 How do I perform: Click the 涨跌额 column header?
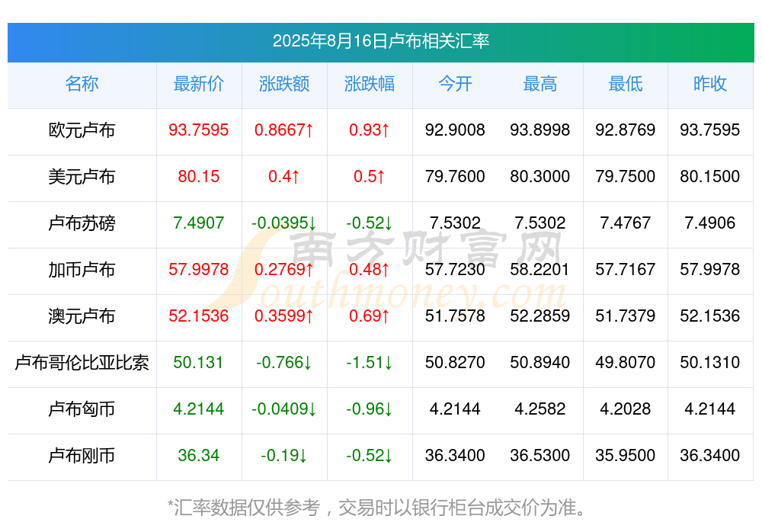(284, 84)
